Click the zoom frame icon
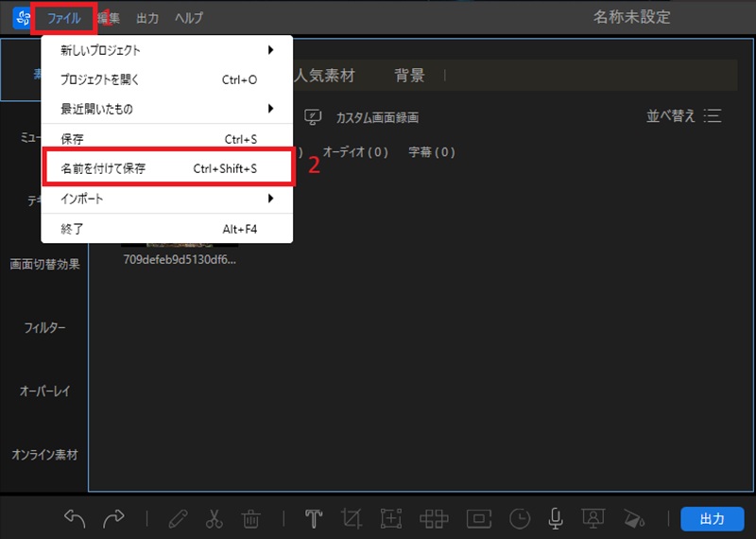 tap(391, 519)
